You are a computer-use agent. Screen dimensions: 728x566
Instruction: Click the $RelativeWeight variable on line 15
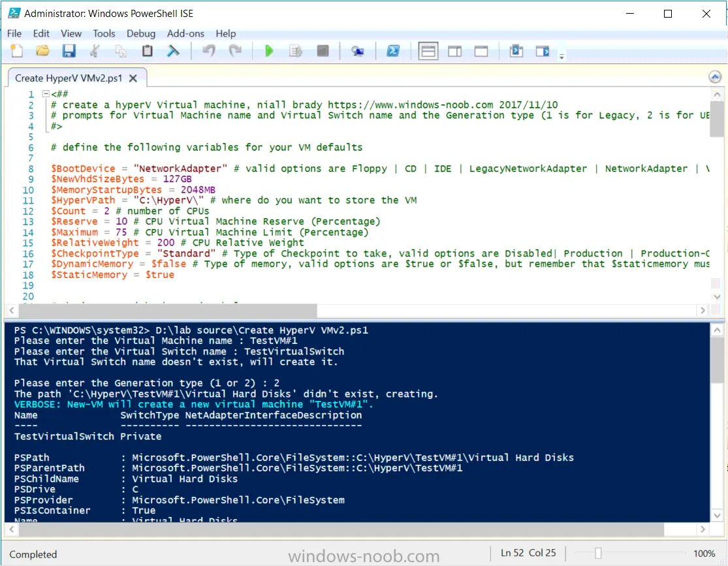pos(95,243)
